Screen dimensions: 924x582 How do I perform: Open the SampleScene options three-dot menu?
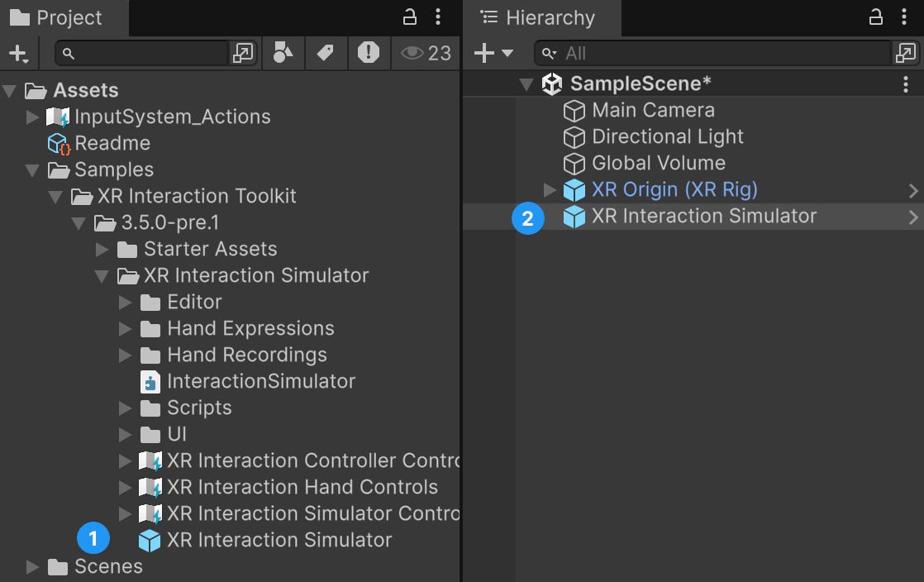[x=906, y=84]
